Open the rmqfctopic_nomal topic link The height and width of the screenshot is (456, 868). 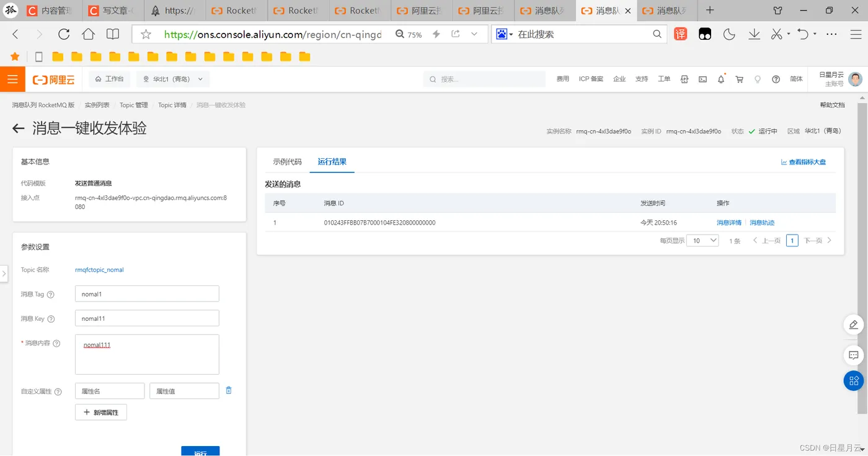[99, 270]
